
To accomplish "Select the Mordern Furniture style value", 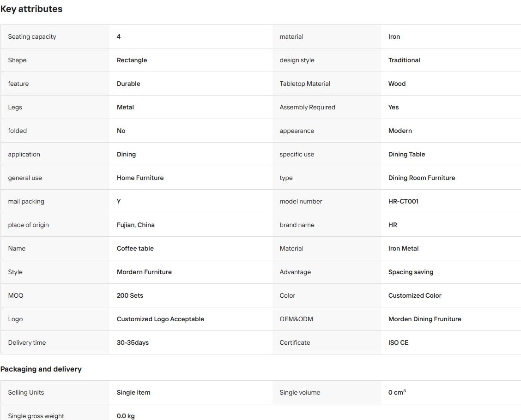I will [144, 272].
